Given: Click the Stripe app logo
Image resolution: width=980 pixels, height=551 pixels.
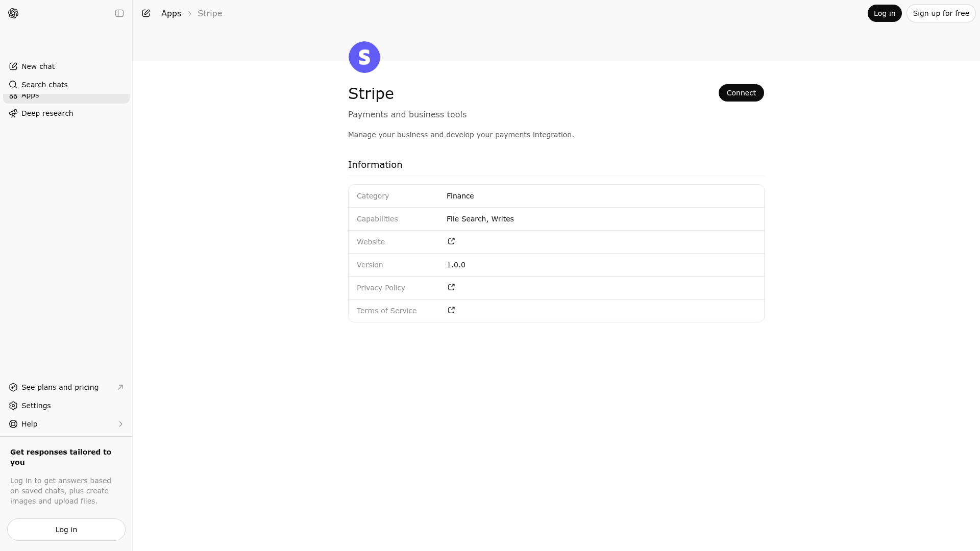Looking at the screenshot, I should pos(364,57).
